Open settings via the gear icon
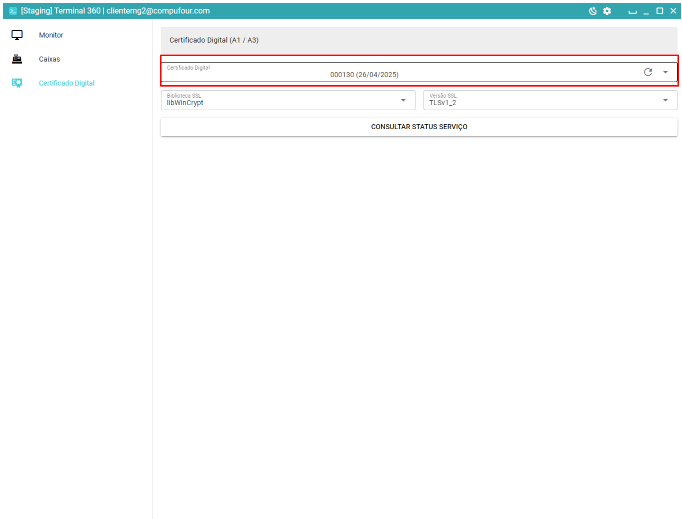This screenshot has width=682, height=519. tap(607, 10)
